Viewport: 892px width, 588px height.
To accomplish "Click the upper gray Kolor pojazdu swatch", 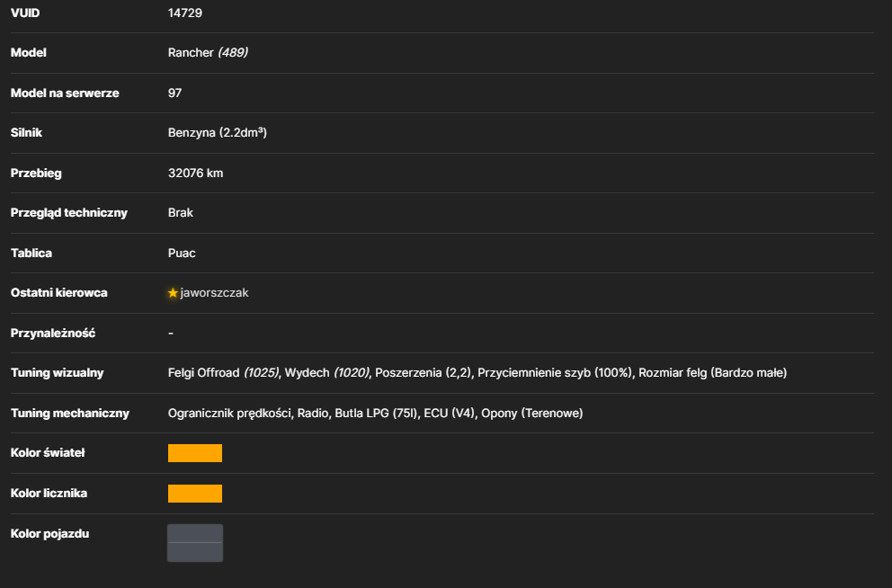I will click(x=195, y=533).
